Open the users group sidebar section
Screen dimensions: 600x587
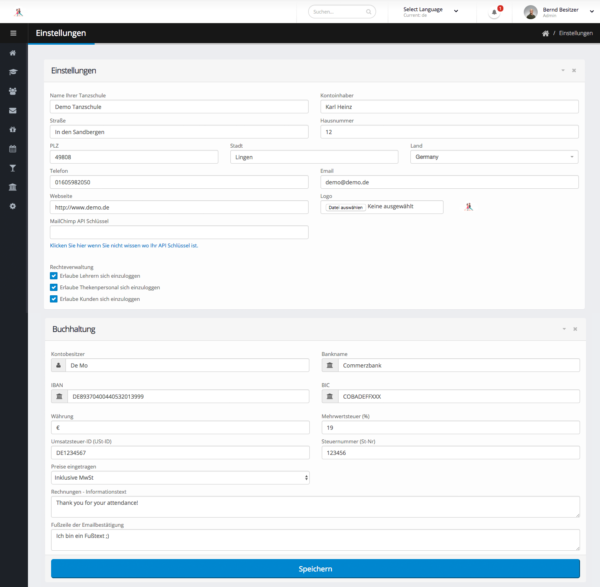coord(13,91)
